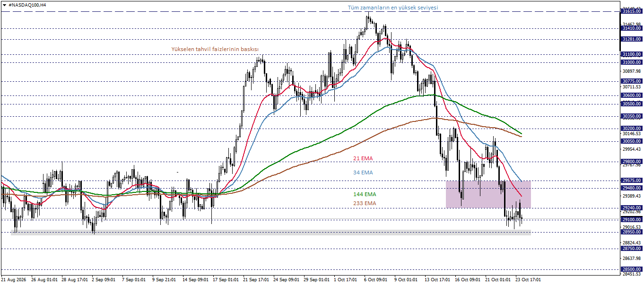Click the '6 Oct 09:01' time axis label
Viewport: 644px width, 285px height.
coord(376,280)
